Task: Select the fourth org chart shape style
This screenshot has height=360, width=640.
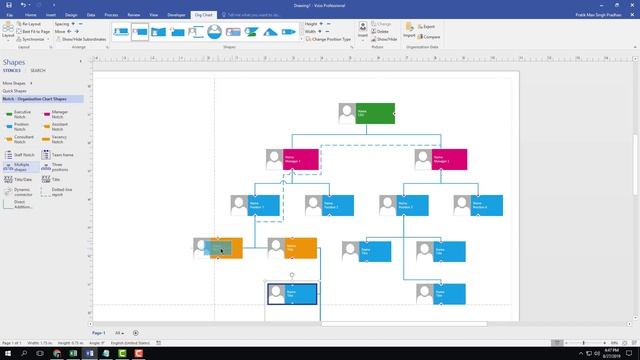Action: pos(177,31)
